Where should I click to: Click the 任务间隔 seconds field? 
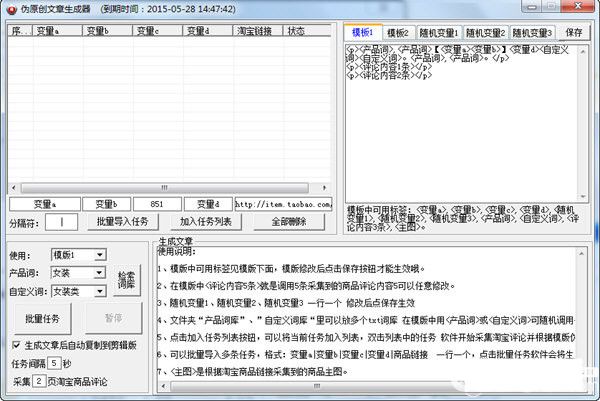[x=54, y=363]
